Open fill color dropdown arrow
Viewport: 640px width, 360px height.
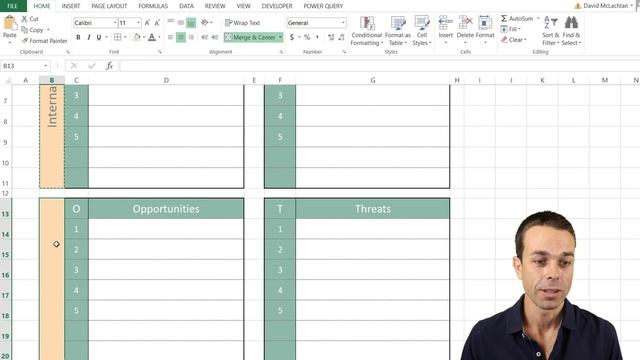144,37
